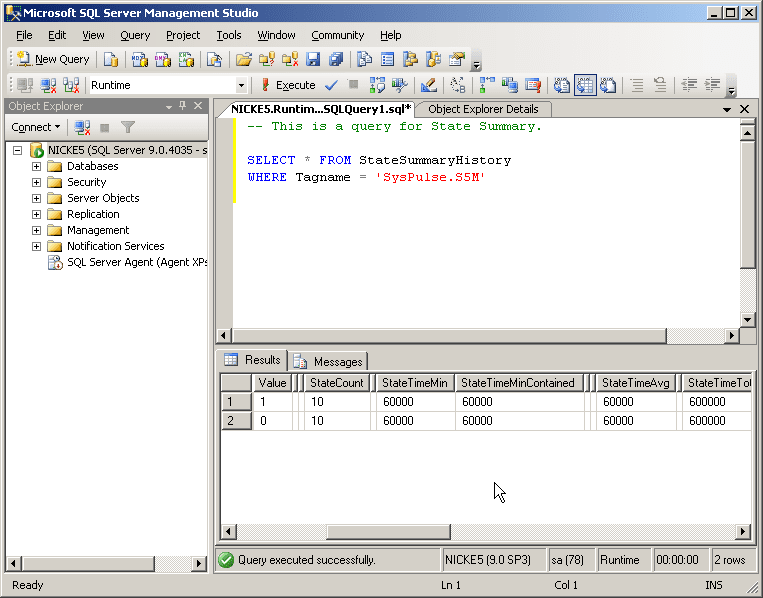The width and height of the screenshot is (763, 598).
Task: Expand the Security folder
Action: pos(36,182)
